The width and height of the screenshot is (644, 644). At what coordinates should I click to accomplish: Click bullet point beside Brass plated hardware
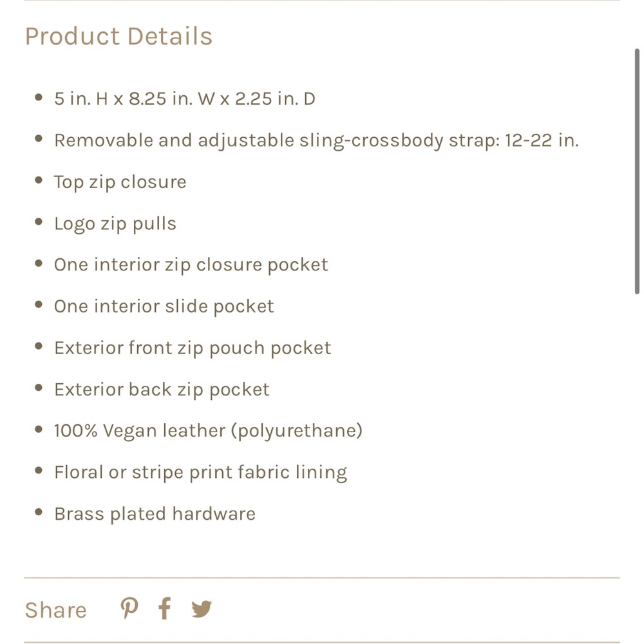coord(39,512)
